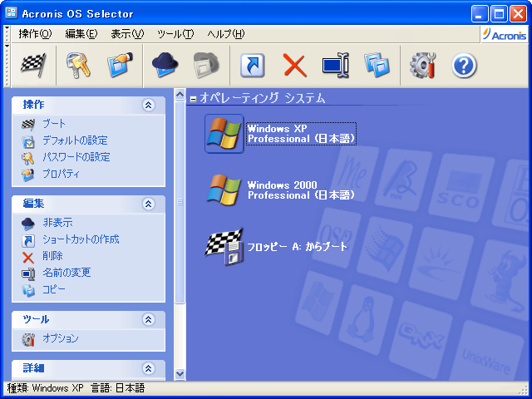This screenshot has width=532, height=399.
Task: Click the blue hat Hide toolbar icon
Action: pyautogui.click(x=165, y=65)
